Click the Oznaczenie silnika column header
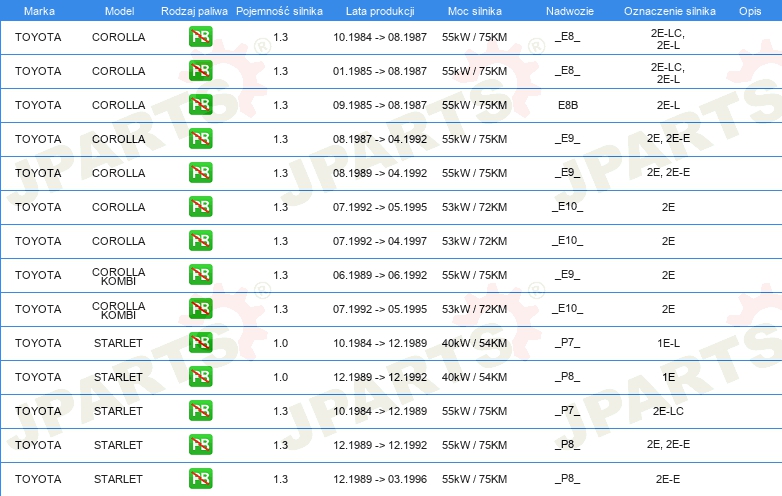Image resolution: width=782 pixels, height=496 pixels. click(x=669, y=11)
